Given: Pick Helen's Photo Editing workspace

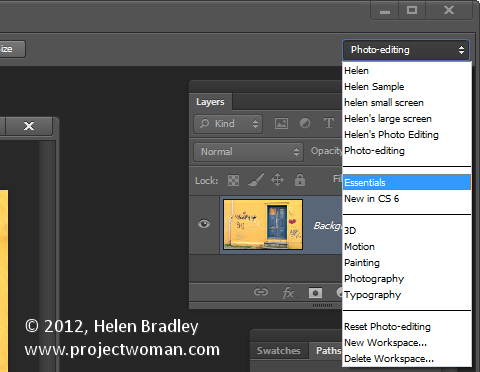Looking at the screenshot, I should coord(407,135).
